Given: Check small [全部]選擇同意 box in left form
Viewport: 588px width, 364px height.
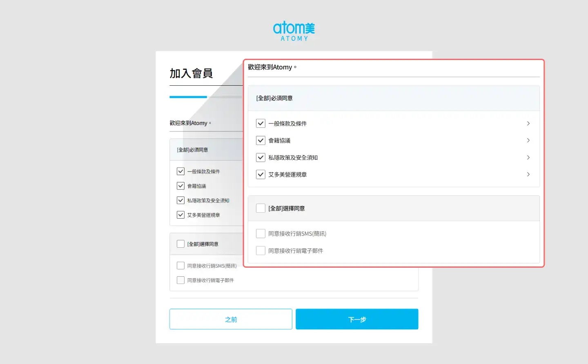Looking at the screenshot, I should [180, 244].
